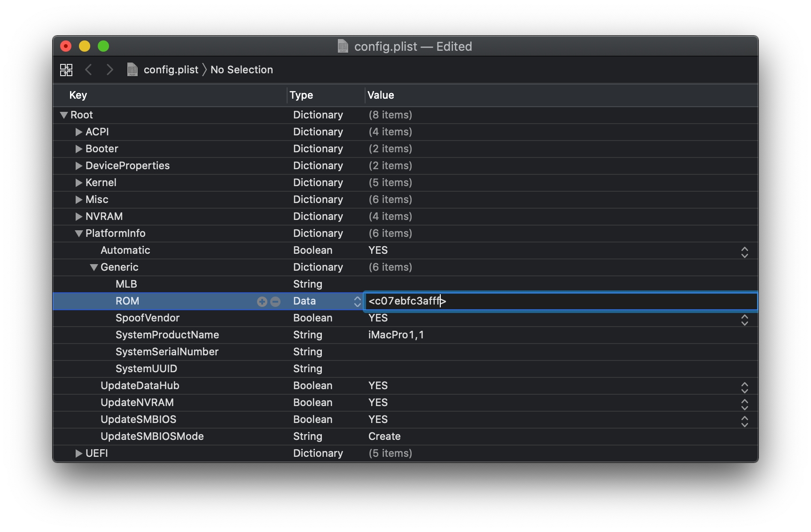
Task: Click the Create value for UpdateSMBIOSMode
Action: pos(384,436)
